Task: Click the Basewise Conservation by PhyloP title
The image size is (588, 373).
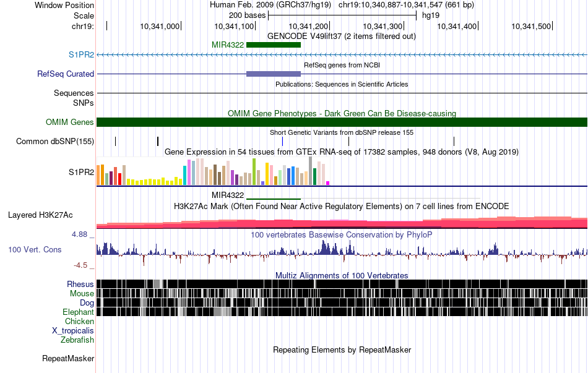Action: tap(342, 234)
